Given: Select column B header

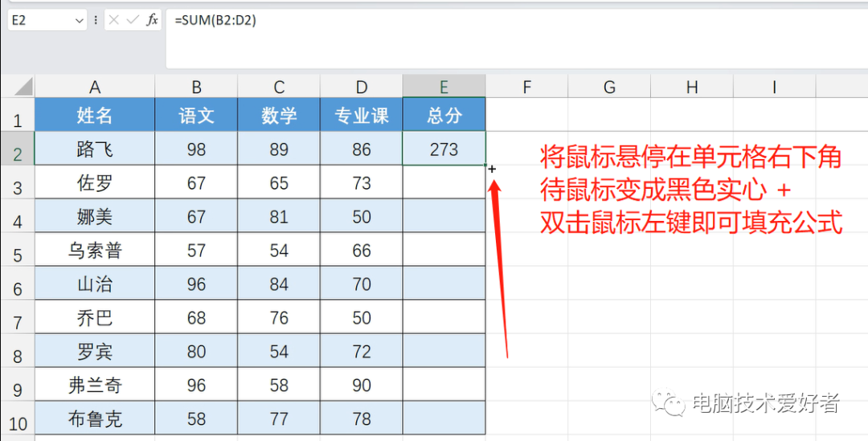Looking at the screenshot, I should [197, 86].
